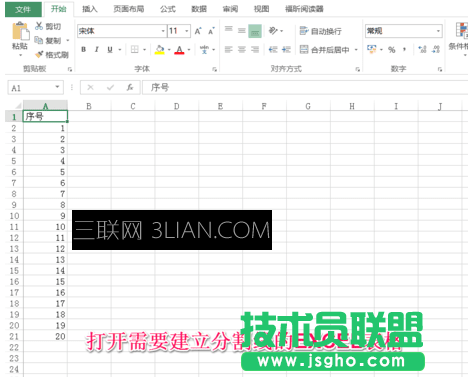Click the formula bar containing 序号
The width and height of the screenshot is (468, 377).
pos(305,88)
